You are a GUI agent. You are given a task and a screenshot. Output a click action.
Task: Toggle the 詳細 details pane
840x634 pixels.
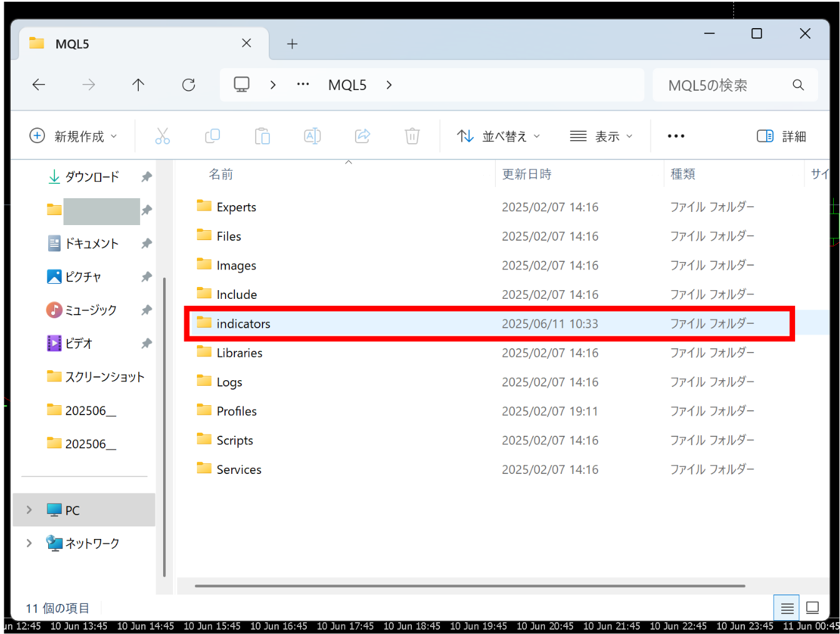pos(781,136)
